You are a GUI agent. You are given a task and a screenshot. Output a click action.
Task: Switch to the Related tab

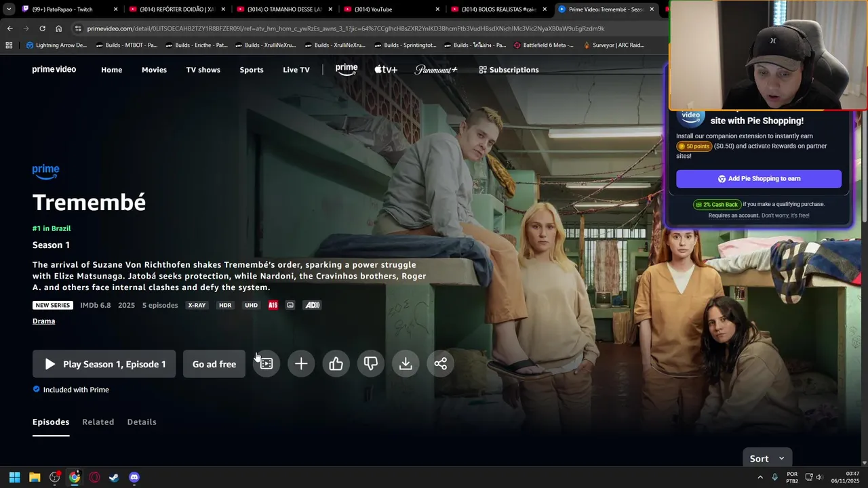click(x=98, y=422)
